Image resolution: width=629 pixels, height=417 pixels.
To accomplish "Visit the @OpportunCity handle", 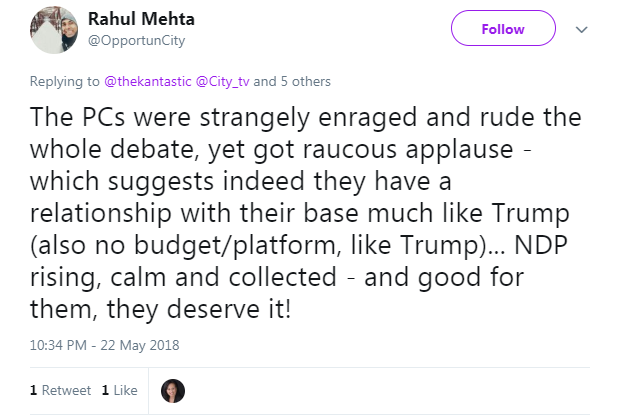I will [x=137, y=40].
